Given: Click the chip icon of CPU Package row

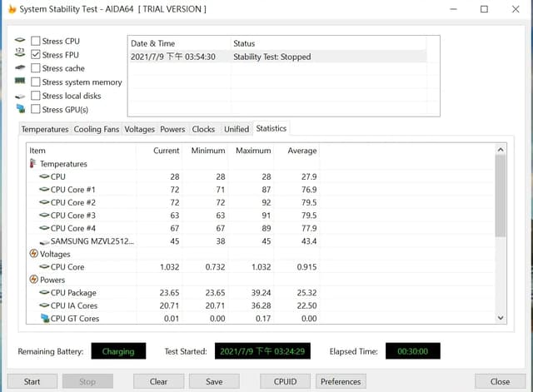Looking at the screenshot, I should pos(44,292).
